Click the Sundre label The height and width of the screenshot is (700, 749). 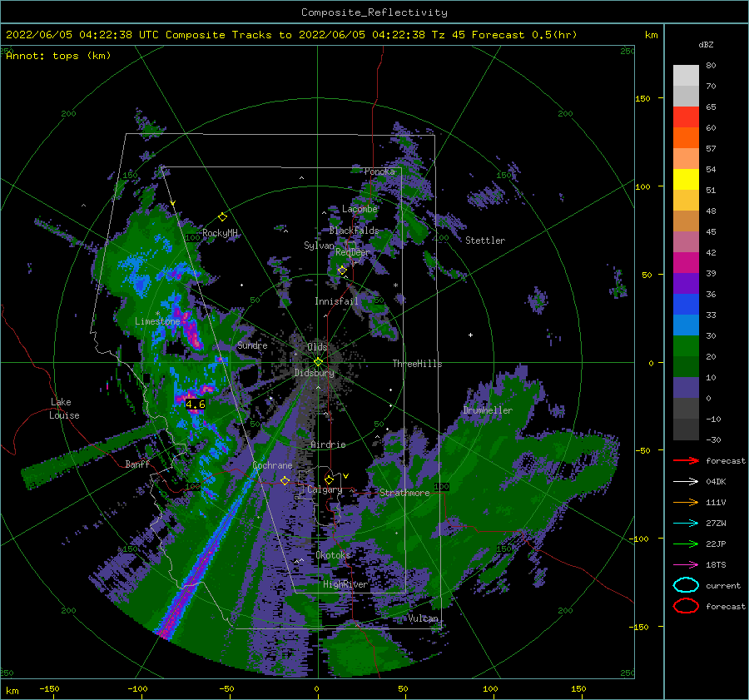(x=252, y=345)
